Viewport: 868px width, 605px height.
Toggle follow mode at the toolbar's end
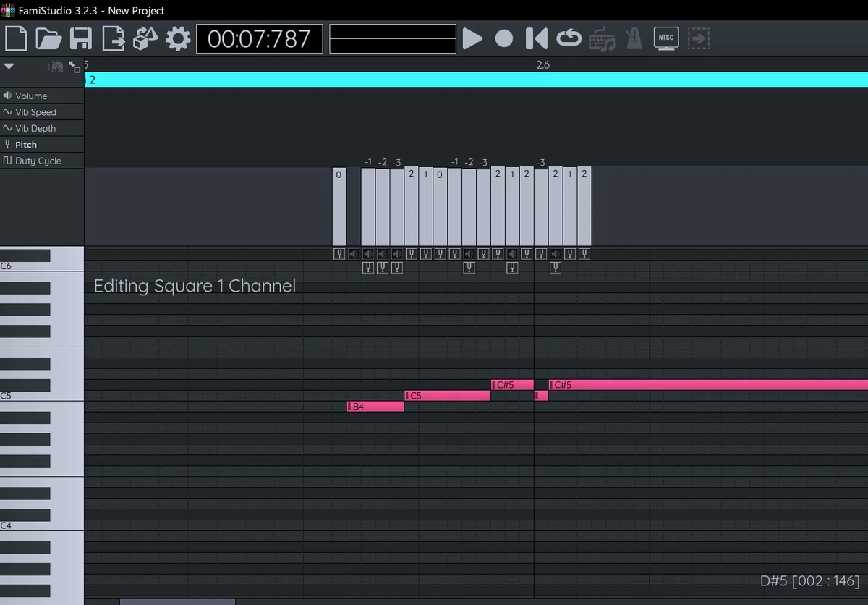pos(698,38)
